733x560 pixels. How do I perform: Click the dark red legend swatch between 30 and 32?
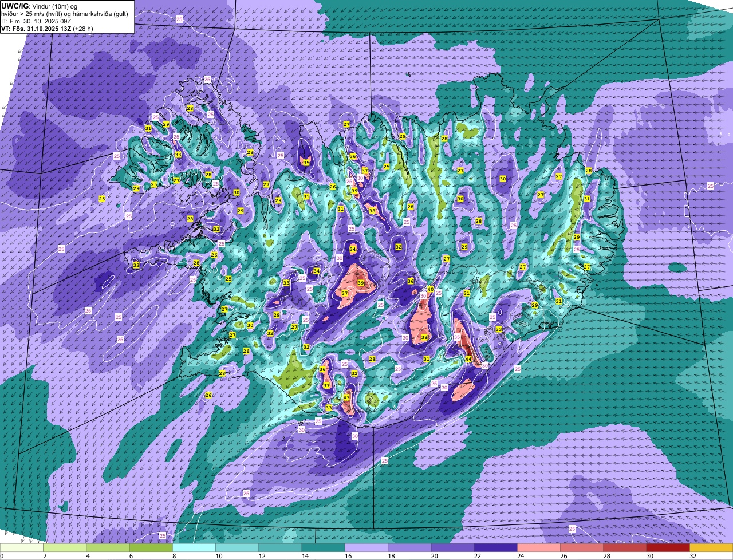coord(668,548)
